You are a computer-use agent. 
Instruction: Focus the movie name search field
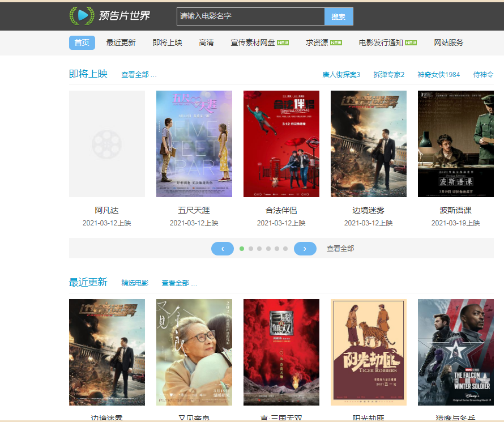(x=250, y=16)
